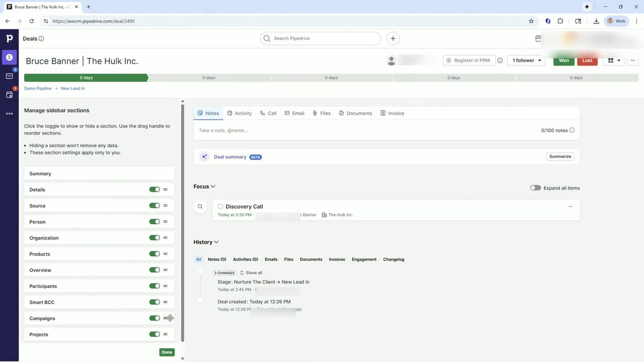Grab the Products drag handle
644x362 pixels.
pyautogui.click(x=165, y=254)
